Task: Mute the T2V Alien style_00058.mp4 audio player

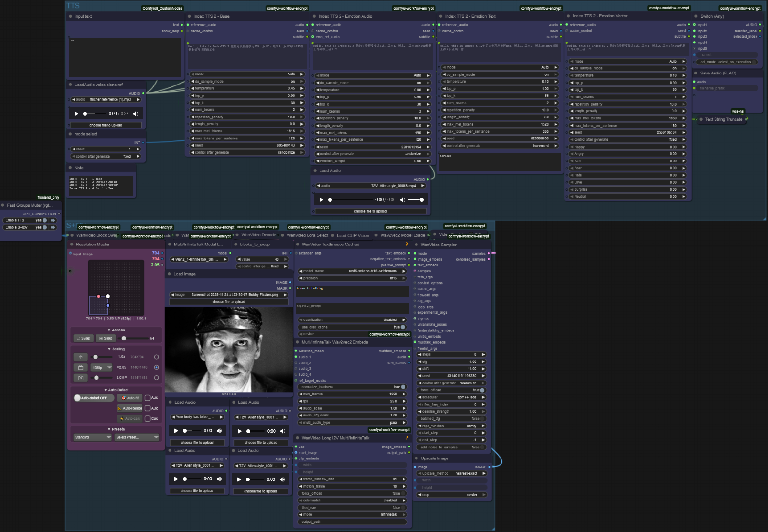Action: 403,200
